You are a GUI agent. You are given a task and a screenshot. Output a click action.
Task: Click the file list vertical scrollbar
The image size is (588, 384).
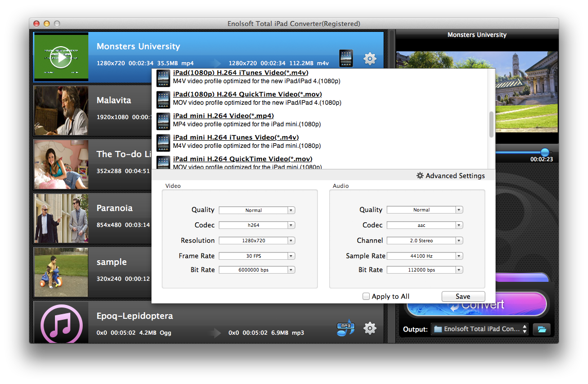coord(391,186)
